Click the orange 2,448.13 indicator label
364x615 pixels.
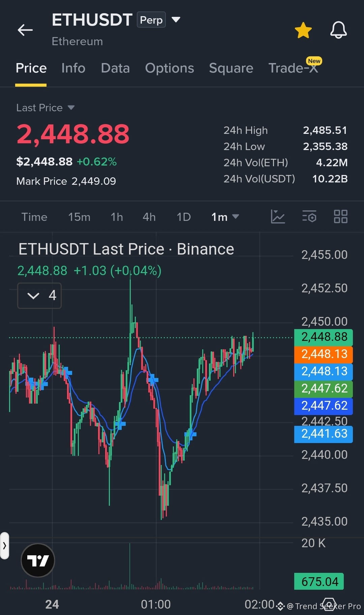(x=324, y=354)
